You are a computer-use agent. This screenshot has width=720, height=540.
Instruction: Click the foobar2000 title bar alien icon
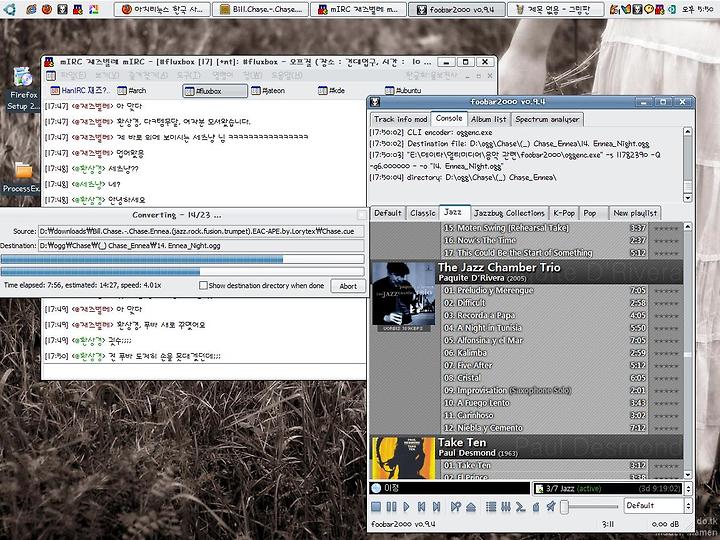tap(375, 102)
